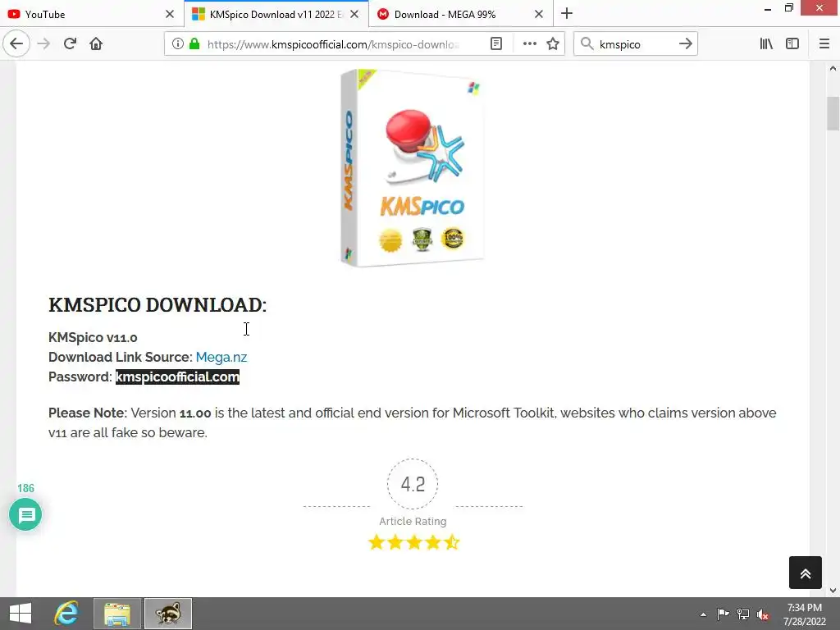Go back to the previous page
Screen dimensions: 840x630
[16, 44]
